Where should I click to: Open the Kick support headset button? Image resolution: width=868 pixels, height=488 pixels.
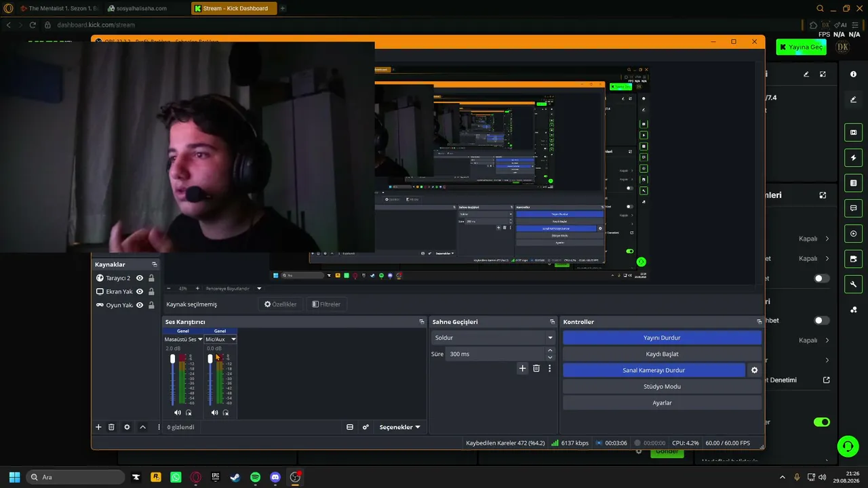848,446
